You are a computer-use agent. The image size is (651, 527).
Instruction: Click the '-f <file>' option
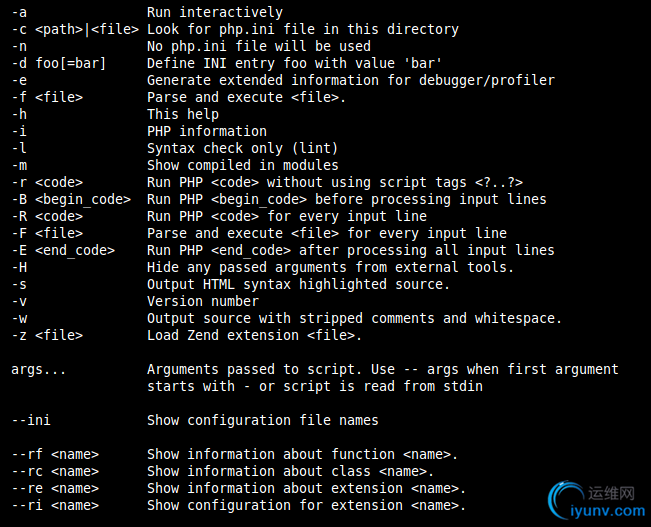tap(47, 97)
